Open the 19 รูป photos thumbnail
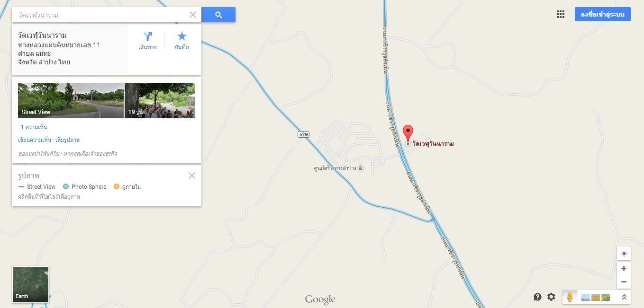 (160, 100)
